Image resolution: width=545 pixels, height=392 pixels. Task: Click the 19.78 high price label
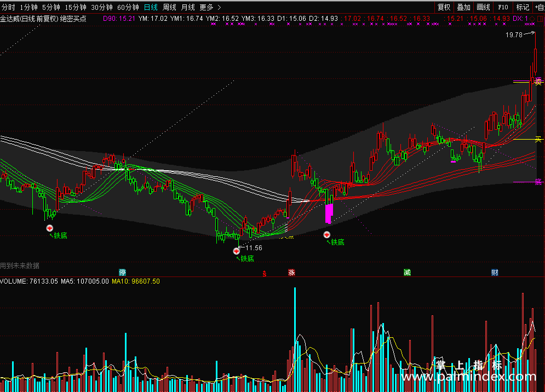tap(514, 34)
